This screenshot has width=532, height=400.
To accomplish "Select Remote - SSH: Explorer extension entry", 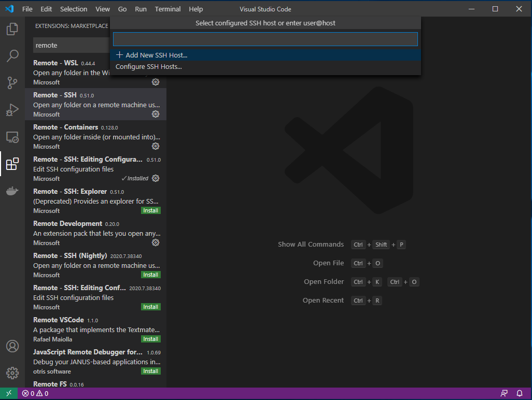I will coord(96,201).
